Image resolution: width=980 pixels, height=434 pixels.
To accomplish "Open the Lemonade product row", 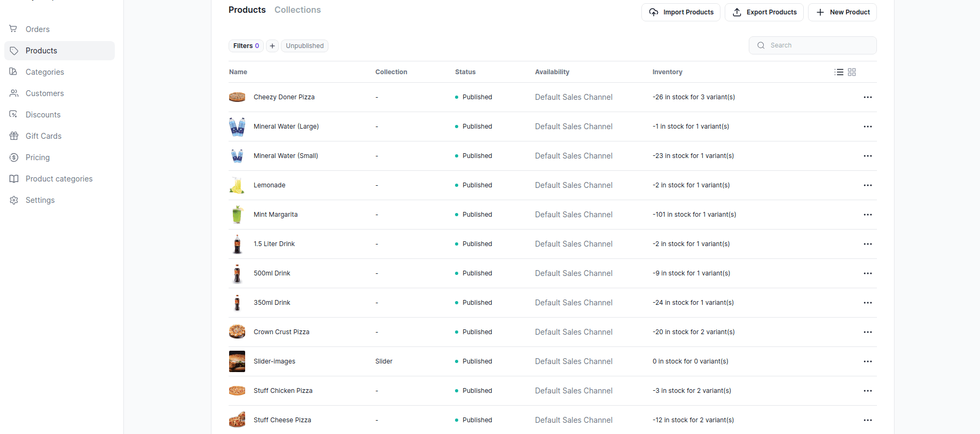I will [x=553, y=185].
